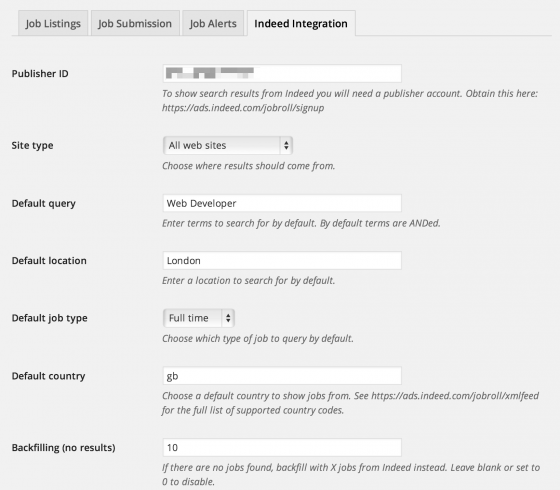Viewport: 560px width, 490px height.
Task: Click the Publisher ID input field
Action: (x=282, y=74)
